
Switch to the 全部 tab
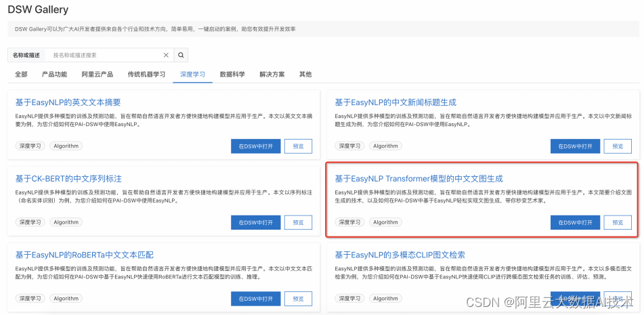(22, 75)
